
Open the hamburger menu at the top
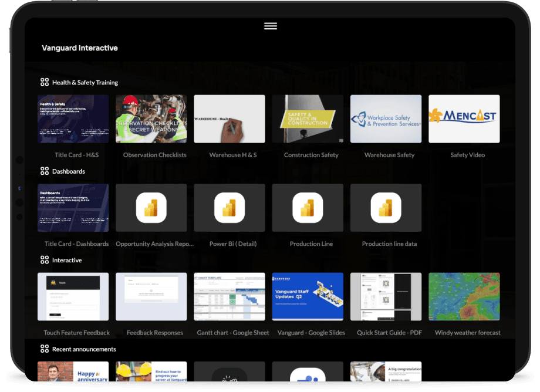[270, 26]
